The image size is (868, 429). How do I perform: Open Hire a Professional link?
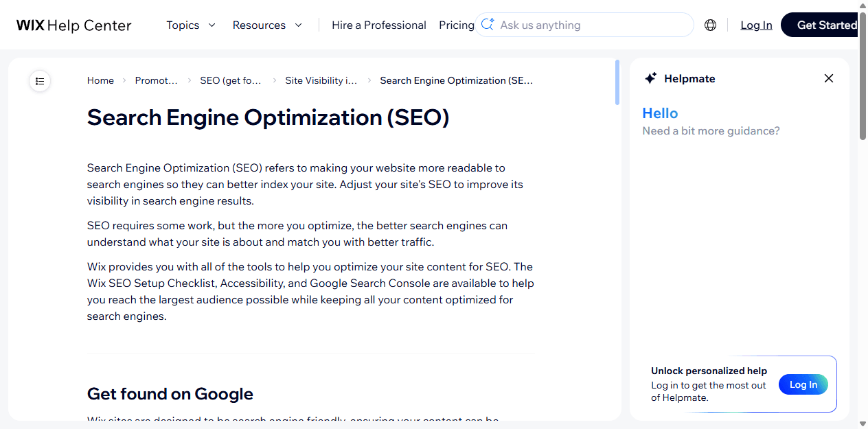[x=379, y=25]
